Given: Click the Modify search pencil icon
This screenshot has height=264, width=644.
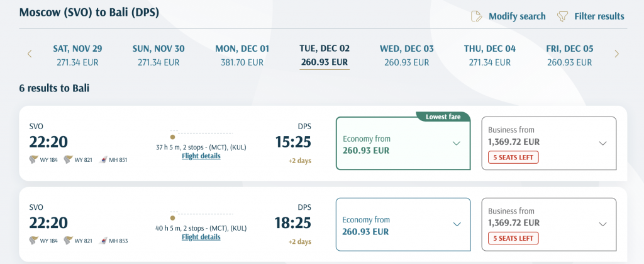Looking at the screenshot, I should pyautogui.click(x=477, y=16).
